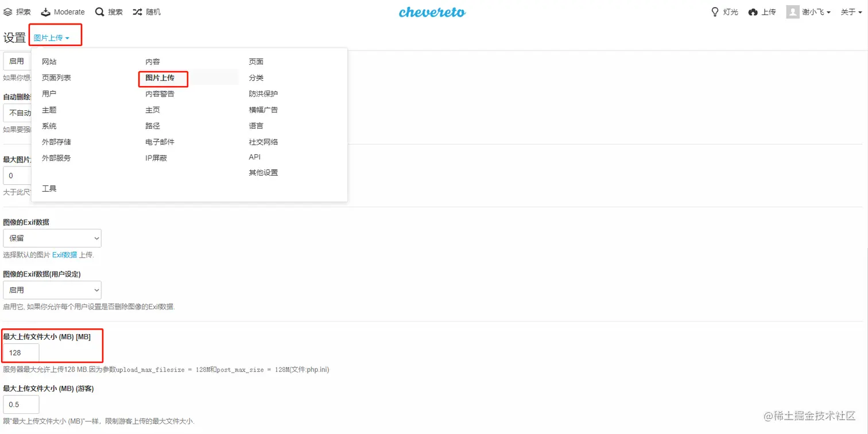
Task: Select 外部存储 in the settings menu
Action: click(56, 142)
